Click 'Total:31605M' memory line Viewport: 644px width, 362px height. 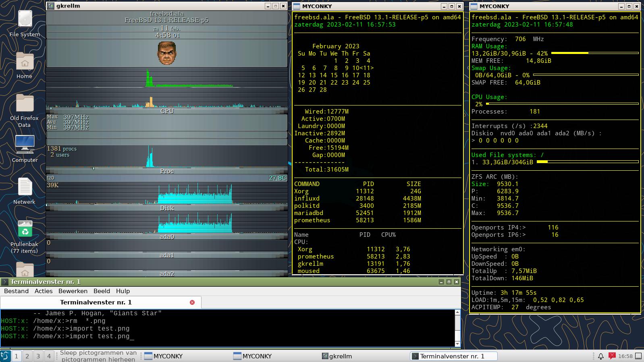(x=326, y=170)
